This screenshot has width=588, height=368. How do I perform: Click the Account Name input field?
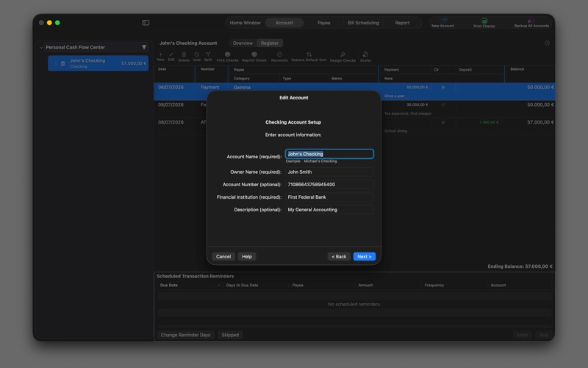[x=329, y=154]
